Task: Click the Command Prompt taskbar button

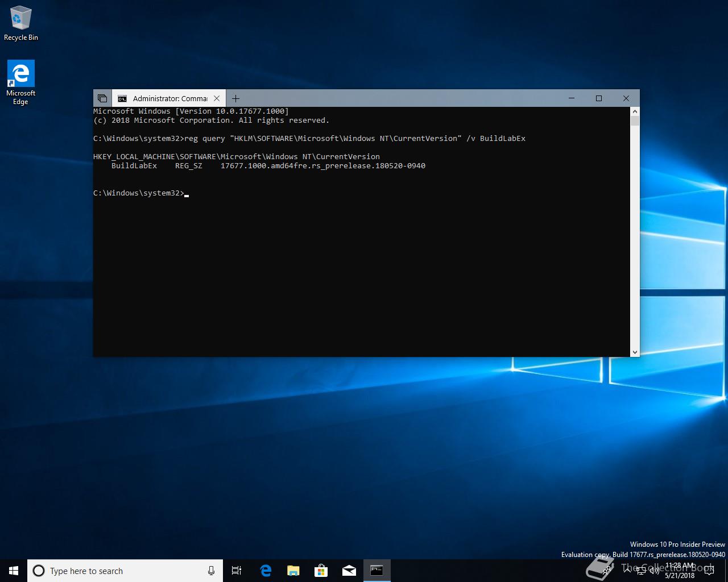Action: (377, 571)
